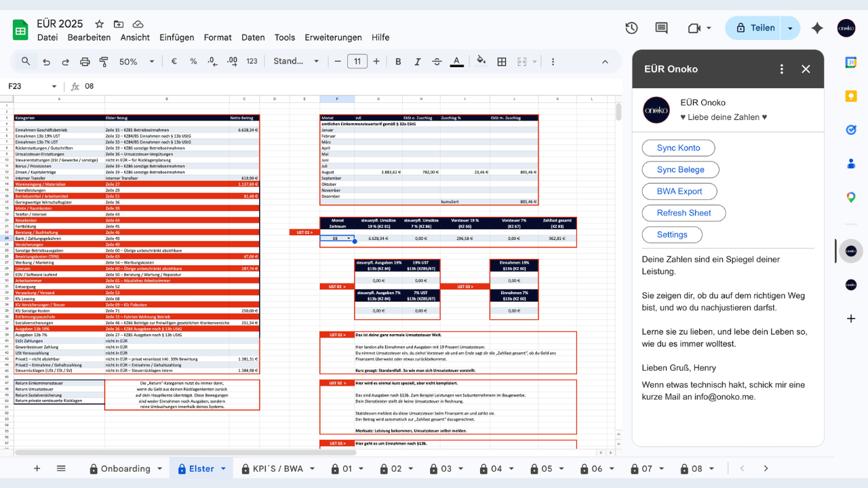Click the print icon
The width and height of the screenshot is (868, 488).
[85, 62]
